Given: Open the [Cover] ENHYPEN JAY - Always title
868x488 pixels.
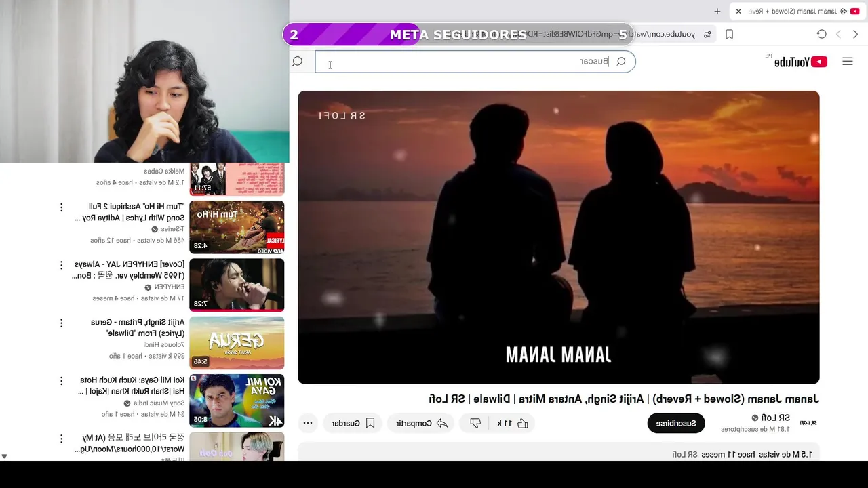Looking at the screenshot, I should pyautogui.click(x=128, y=270).
